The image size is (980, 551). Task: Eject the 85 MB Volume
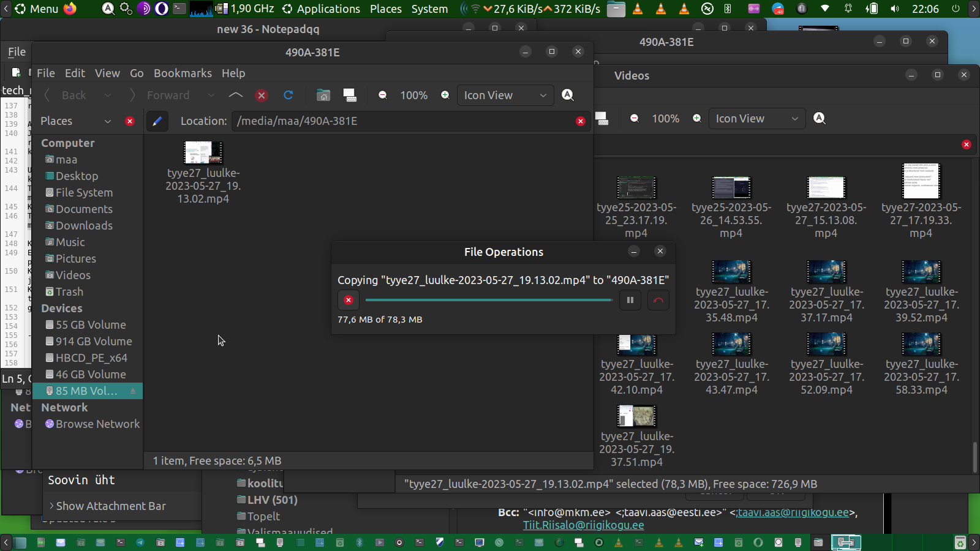coord(133,391)
